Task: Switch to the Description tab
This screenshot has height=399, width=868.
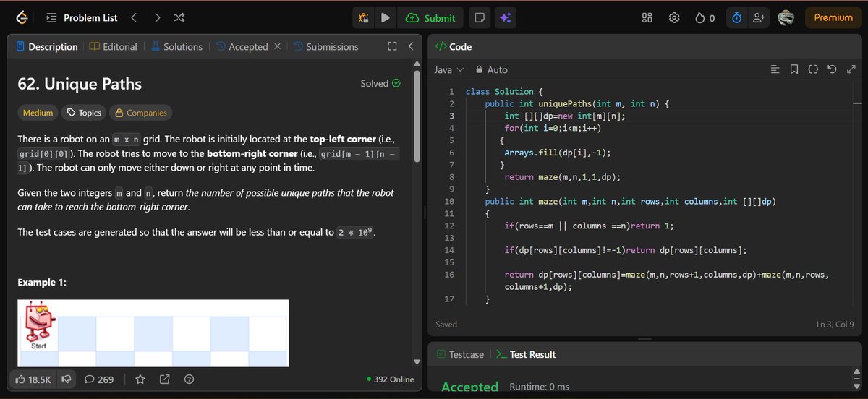Action: (x=46, y=46)
